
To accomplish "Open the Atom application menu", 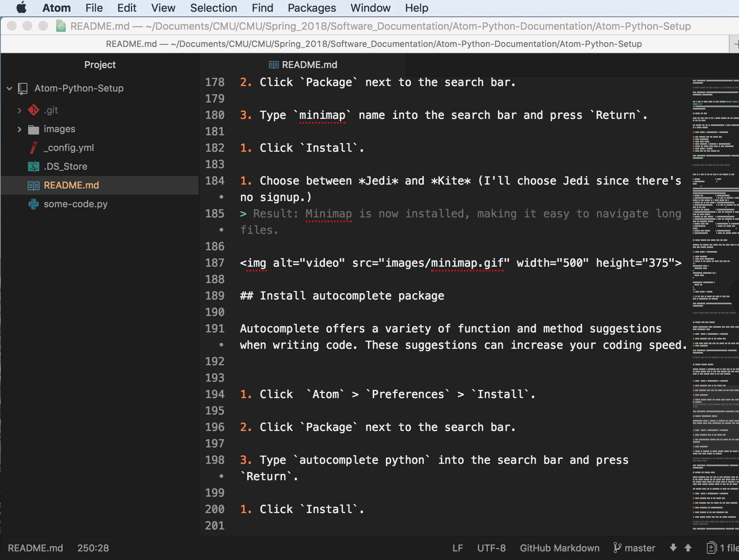I will (56, 8).
